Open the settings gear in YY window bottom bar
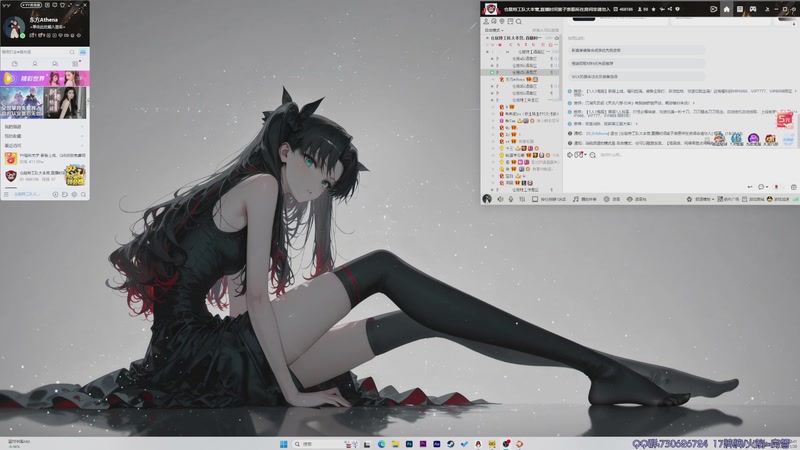This screenshot has width=800, height=450. 74,194
